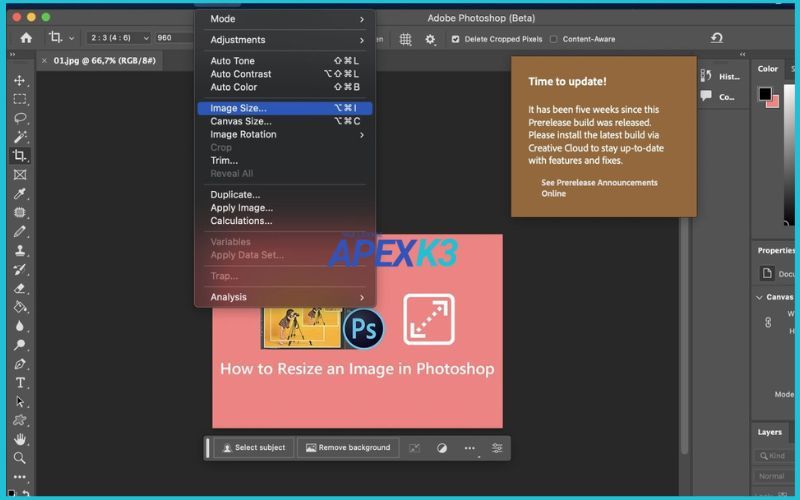Image resolution: width=800 pixels, height=500 pixels.
Task: Toggle the width-height link constraint icon
Action: click(x=768, y=322)
